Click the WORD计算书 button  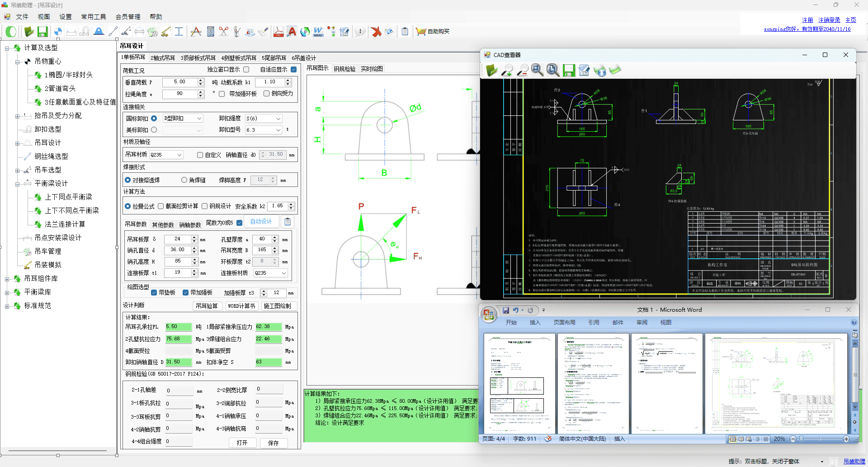[241, 306]
